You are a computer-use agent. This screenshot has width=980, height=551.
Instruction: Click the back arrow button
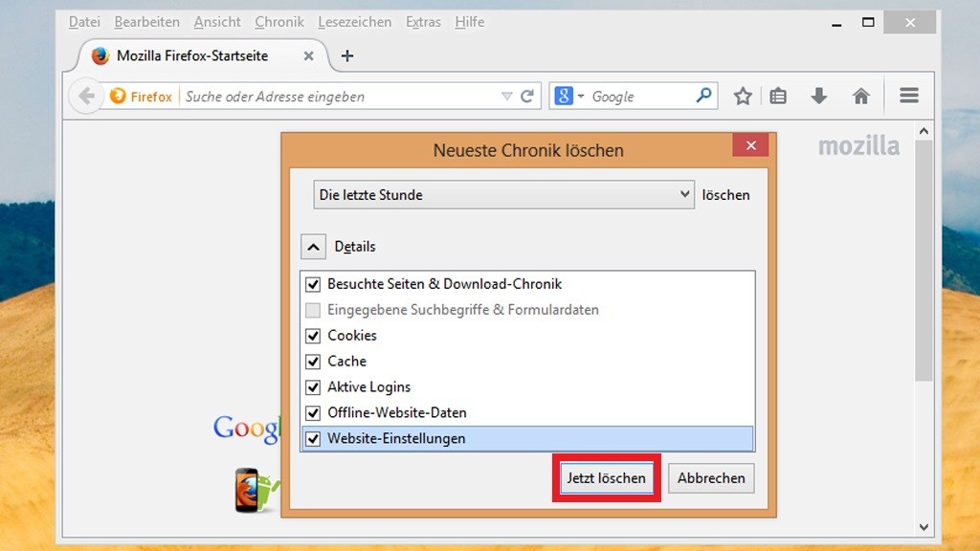click(87, 96)
